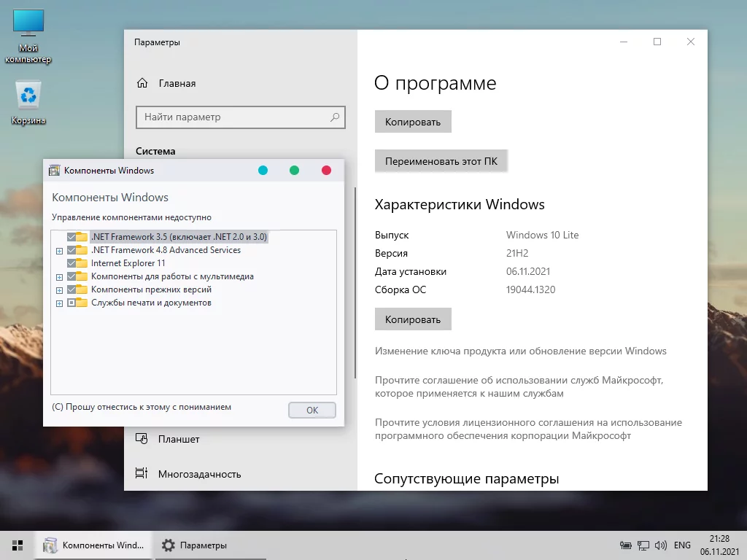
Task: Click the red circle in Компоненты Windows title bar
Action: point(326,171)
